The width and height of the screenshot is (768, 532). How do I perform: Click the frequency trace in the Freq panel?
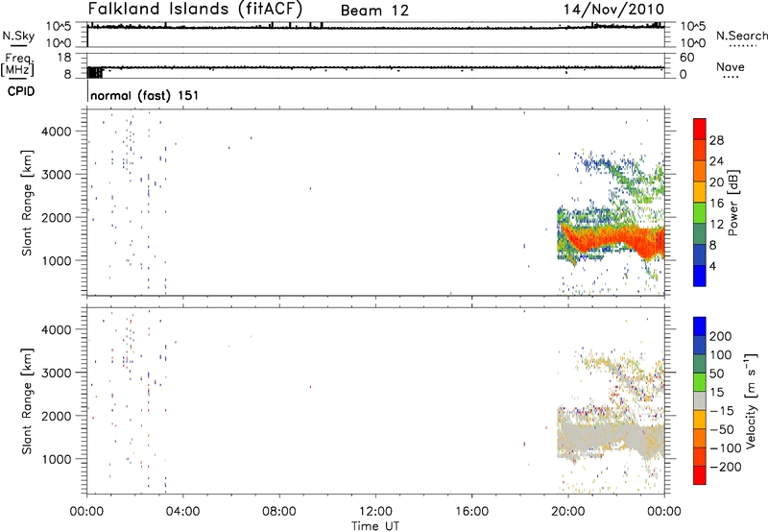coord(375,67)
